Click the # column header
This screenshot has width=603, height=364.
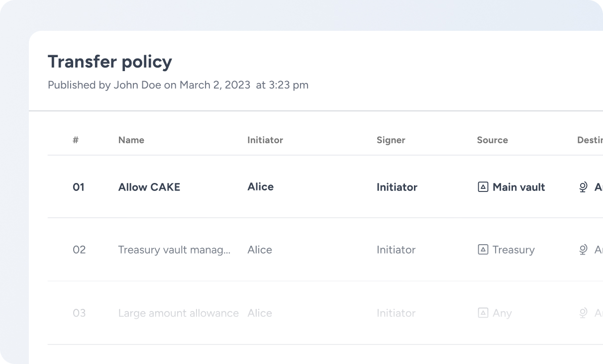coord(76,140)
